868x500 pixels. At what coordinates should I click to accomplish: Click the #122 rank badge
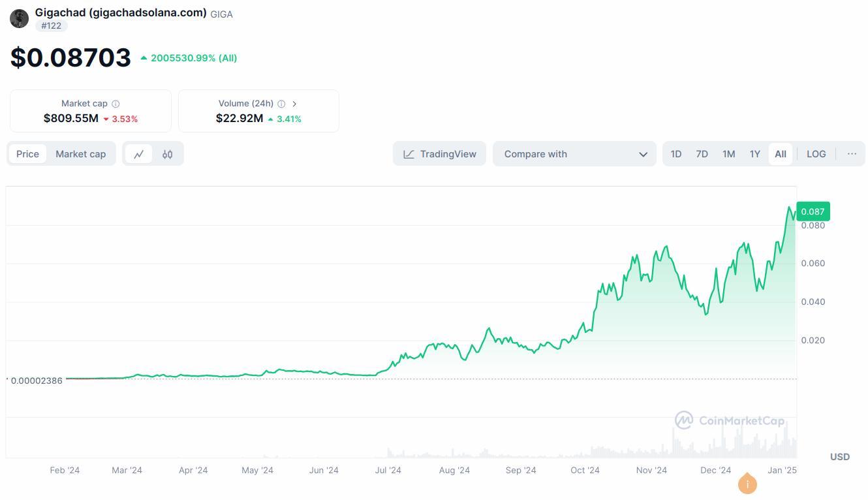(x=51, y=25)
